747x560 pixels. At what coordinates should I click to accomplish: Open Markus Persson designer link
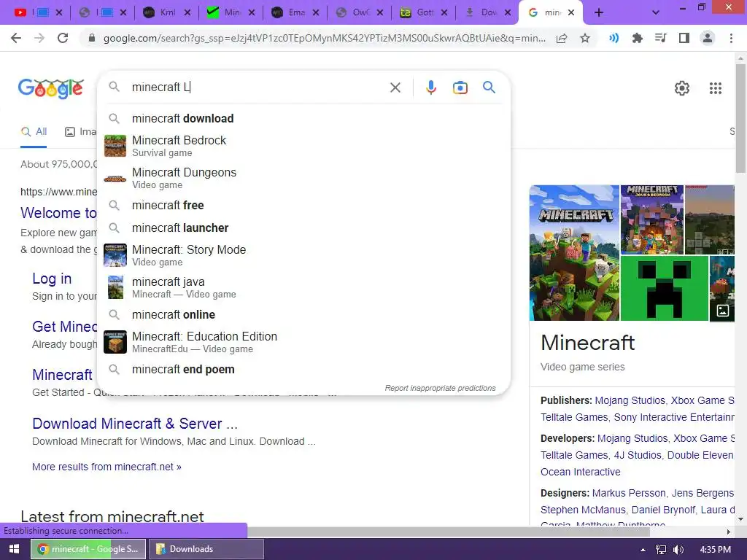[629, 493]
